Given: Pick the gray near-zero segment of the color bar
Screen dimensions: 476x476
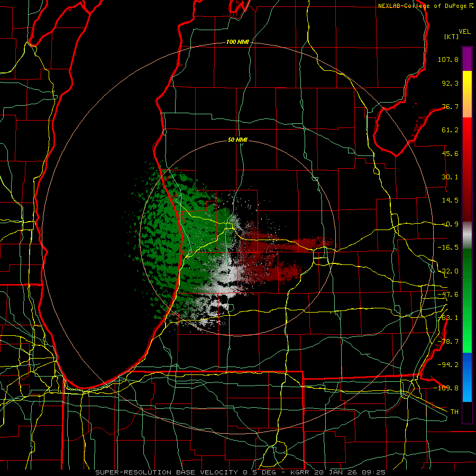Looking at the screenshot, I should point(467,235).
